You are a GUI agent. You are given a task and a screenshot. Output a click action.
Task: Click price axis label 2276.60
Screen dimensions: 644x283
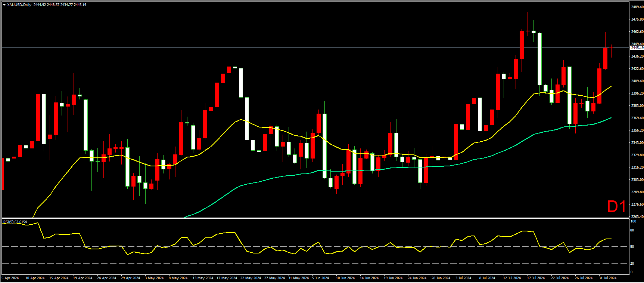[x=637, y=204]
